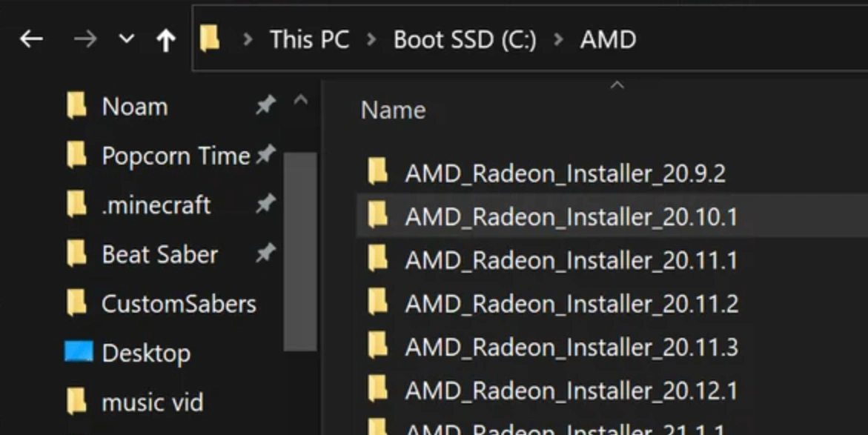Image resolution: width=868 pixels, height=435 pixels.
Task: Click the music vid folder icon
Action: (76, 401)
